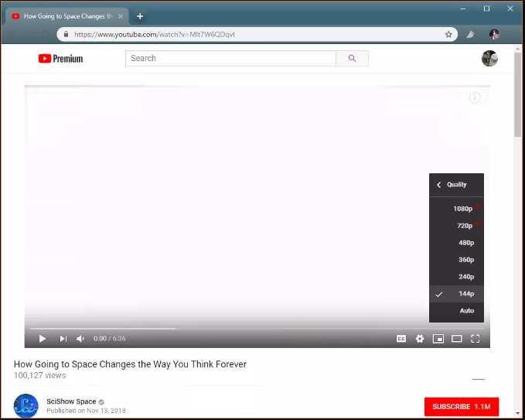The image size is (525, 420).
Task: Pick 240p video quality
Action: coord(456,277)
